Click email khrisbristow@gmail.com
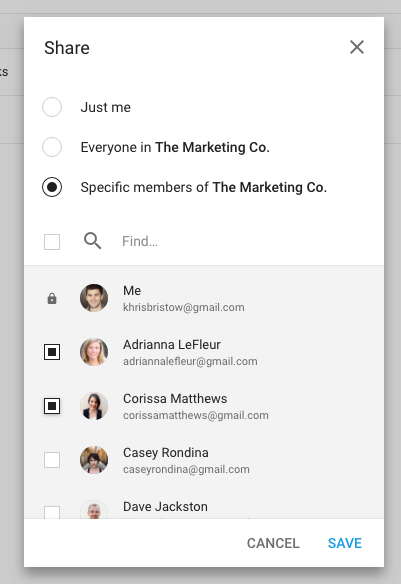Viewport: 401px width, 584px height. point(184,307)
